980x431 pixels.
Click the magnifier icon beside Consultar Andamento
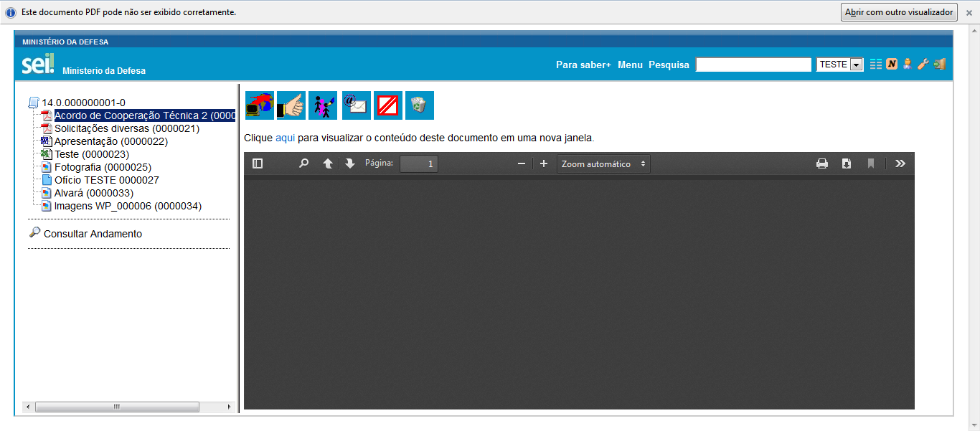click(34, 232)
